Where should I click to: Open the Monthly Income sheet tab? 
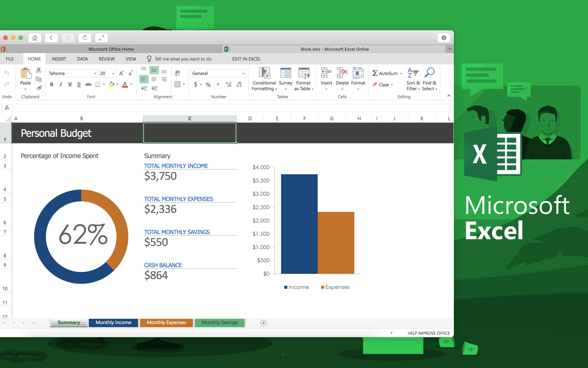coord(113,322)
